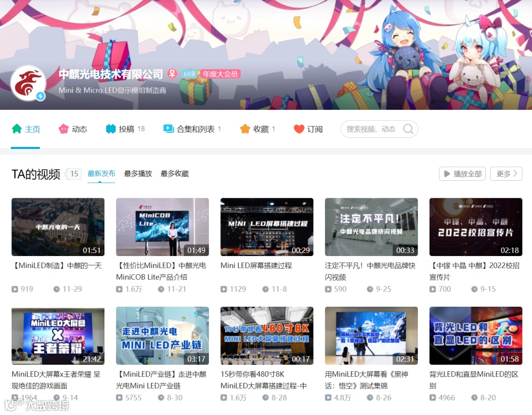Open the 收藏 favorites tab
The height and width of the screenshot is (415, 532).
257,129
